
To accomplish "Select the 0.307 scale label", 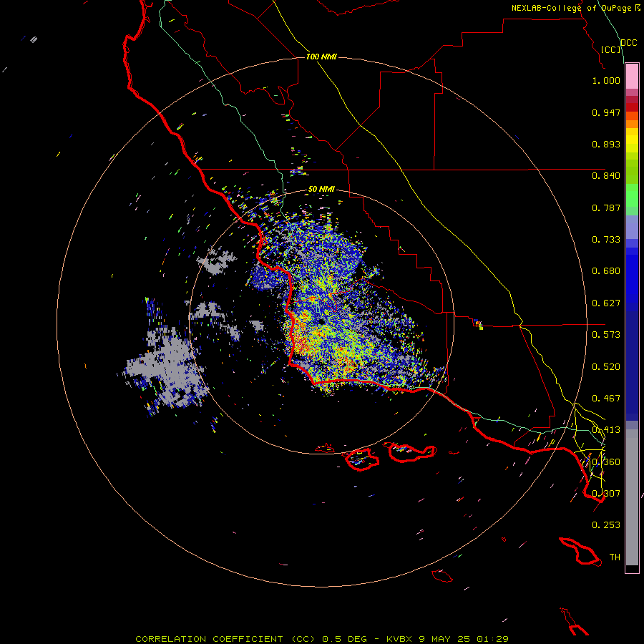I will click(606, 493).
